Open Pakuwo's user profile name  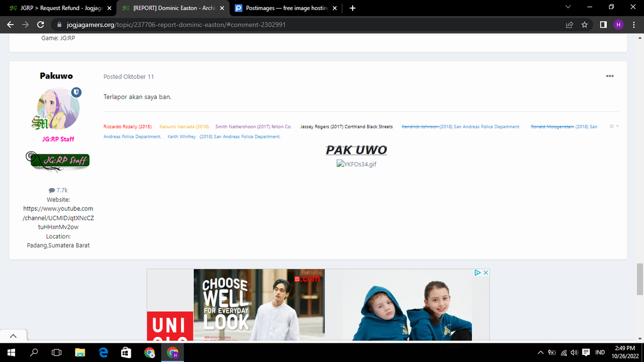click(56, 76)
